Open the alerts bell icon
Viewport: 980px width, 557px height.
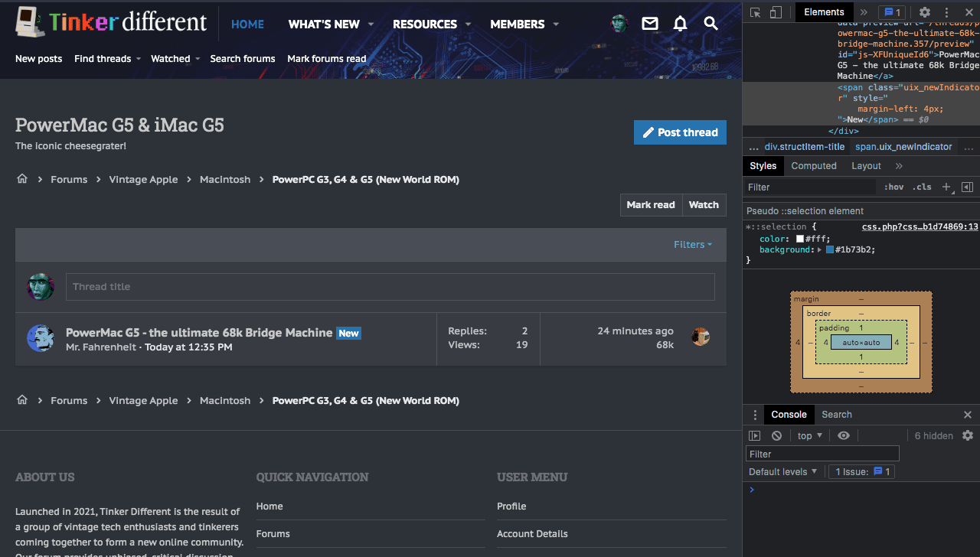tap(680, 24)
